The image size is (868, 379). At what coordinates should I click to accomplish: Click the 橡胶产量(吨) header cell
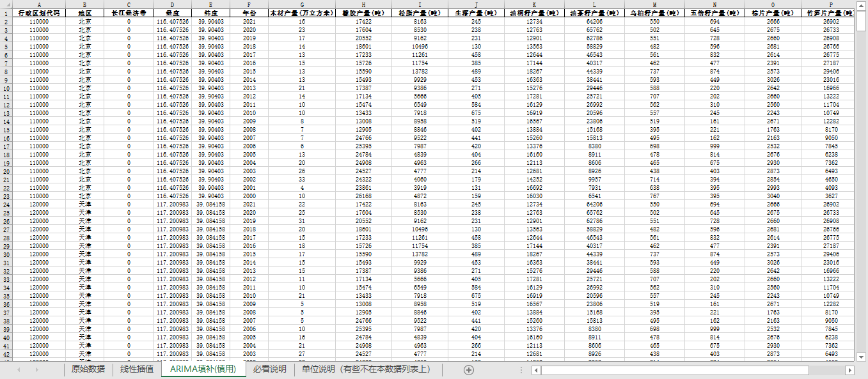(363, 13)
